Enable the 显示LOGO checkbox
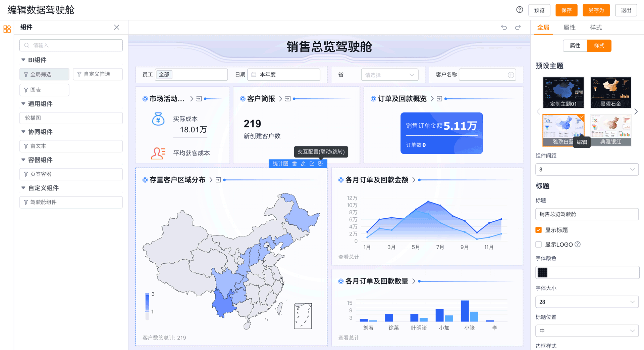 pos(539,245)
